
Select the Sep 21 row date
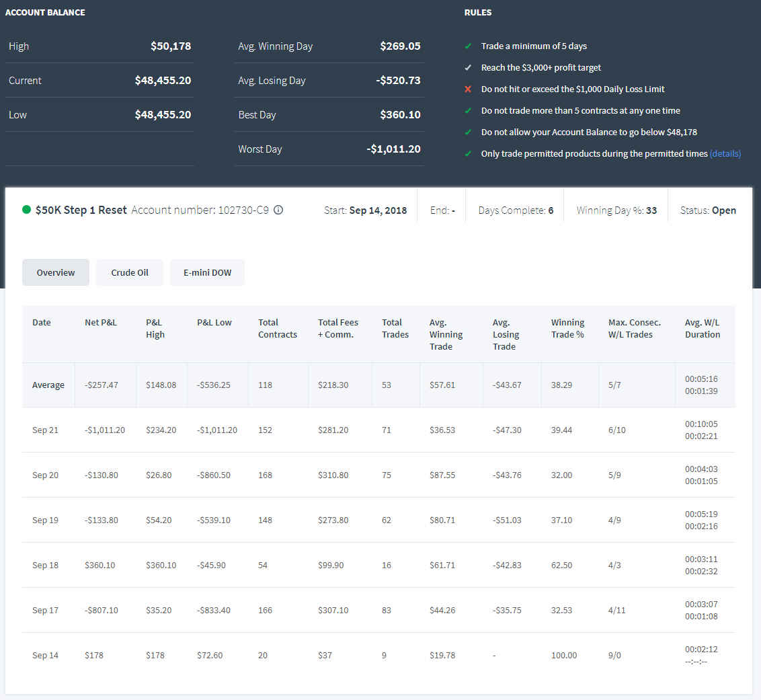pyautogui.click(x=45, y=430)
